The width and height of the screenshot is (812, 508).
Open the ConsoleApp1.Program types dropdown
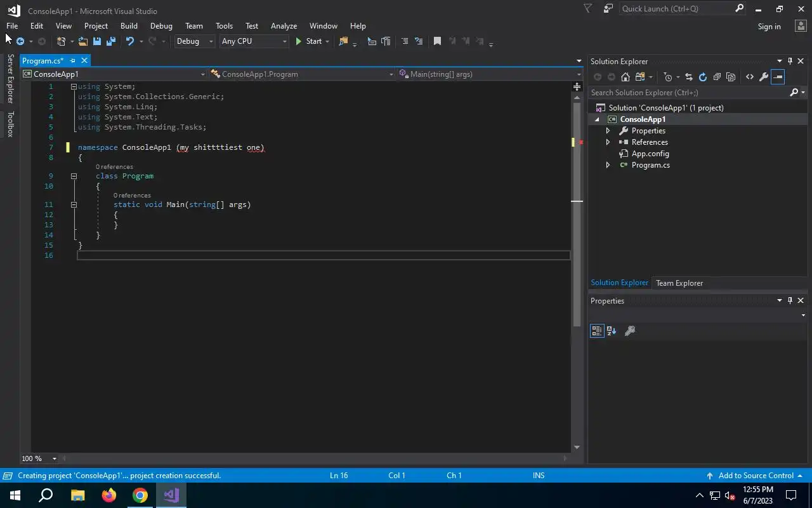pyautogui.click(x=302, y=74)
